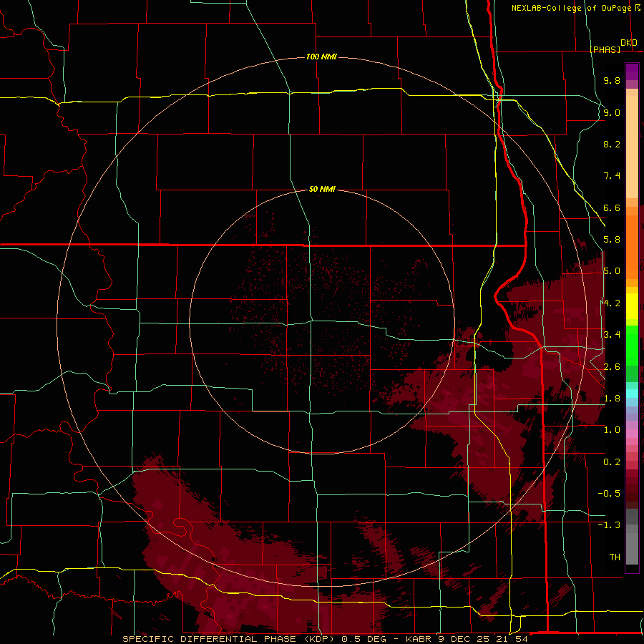The width and height of the screenshot is (644, 644).
Task: Click the -0.5 scale value
Action: (x=609, y=494)
